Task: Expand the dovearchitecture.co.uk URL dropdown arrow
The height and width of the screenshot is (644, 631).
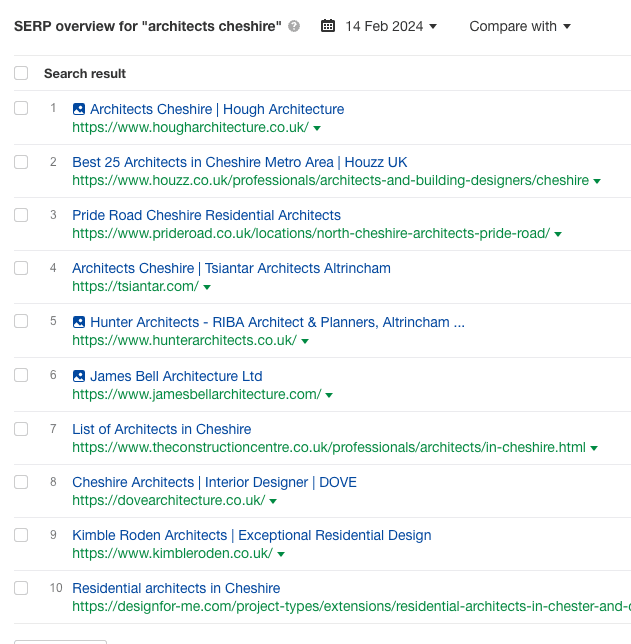Action: (273, 501)
